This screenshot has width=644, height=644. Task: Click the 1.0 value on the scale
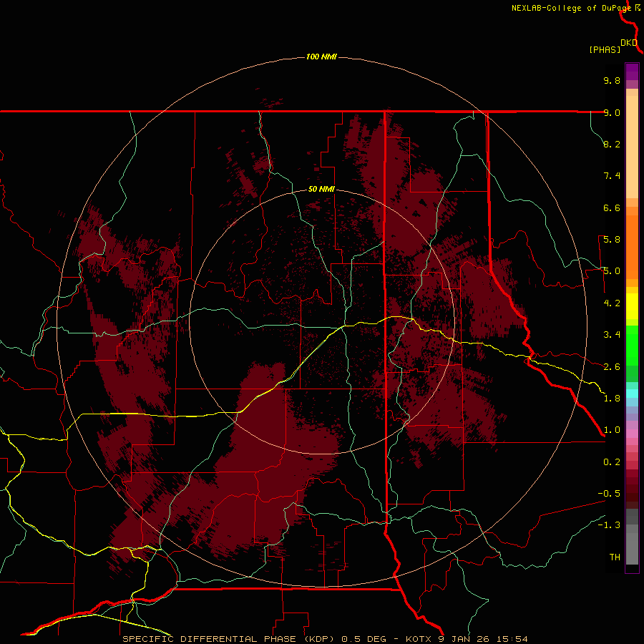tap(612, 430)
